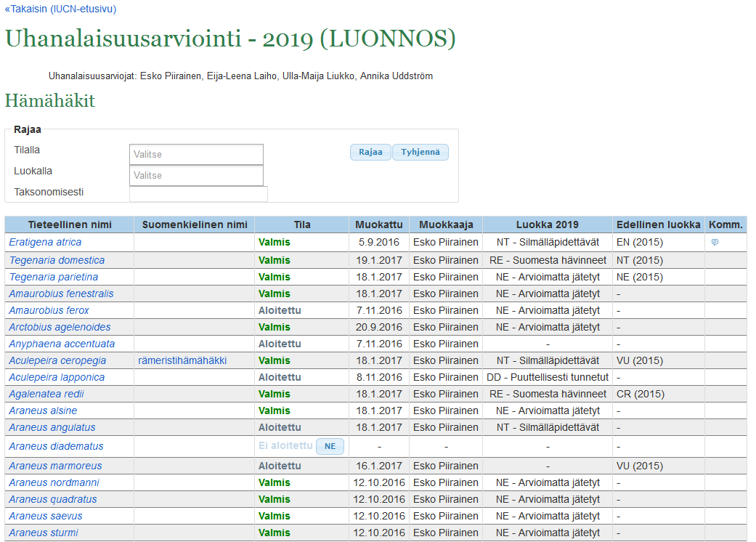Screen dimensions: 756x542
Task: Open the Tegenaria domestica species link
Action: tap(57, 260)
